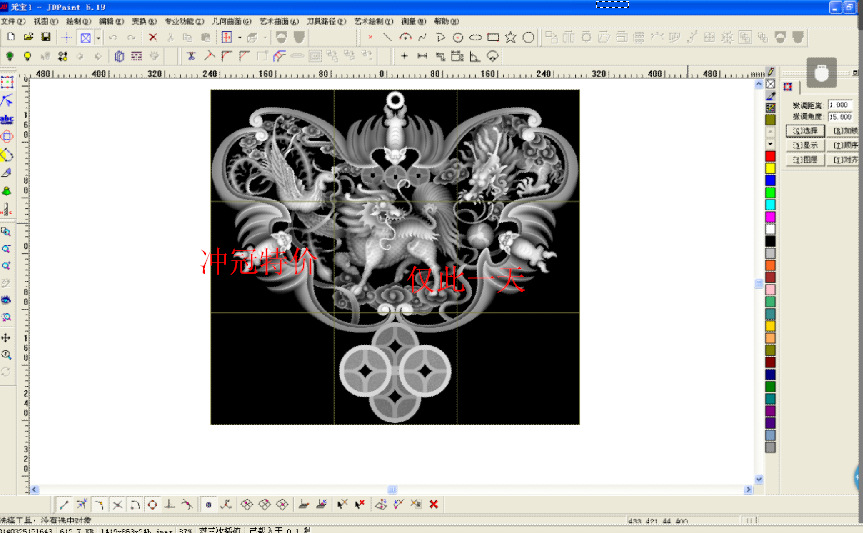Open the 测量 menu
Screen dimensions: 863x533
413,21
